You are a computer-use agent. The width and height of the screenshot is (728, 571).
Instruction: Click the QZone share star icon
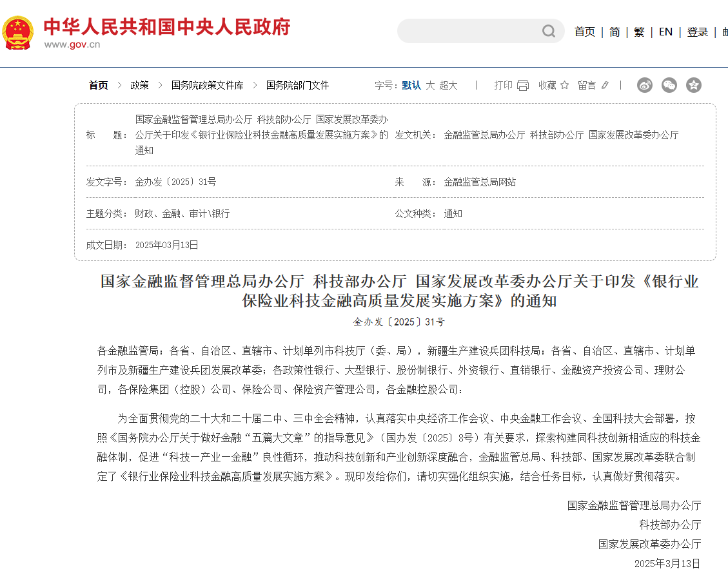coord(693,84)
